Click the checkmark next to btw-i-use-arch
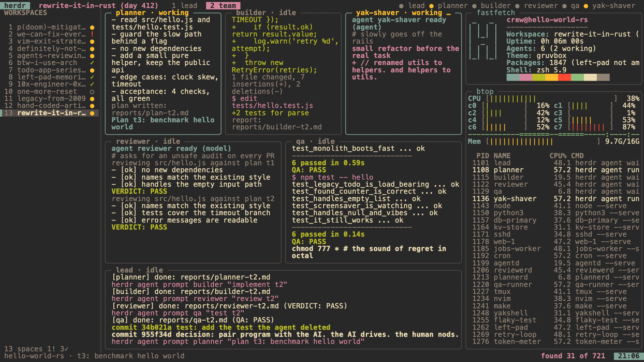 pyautogui.click(x=92, y=63)
